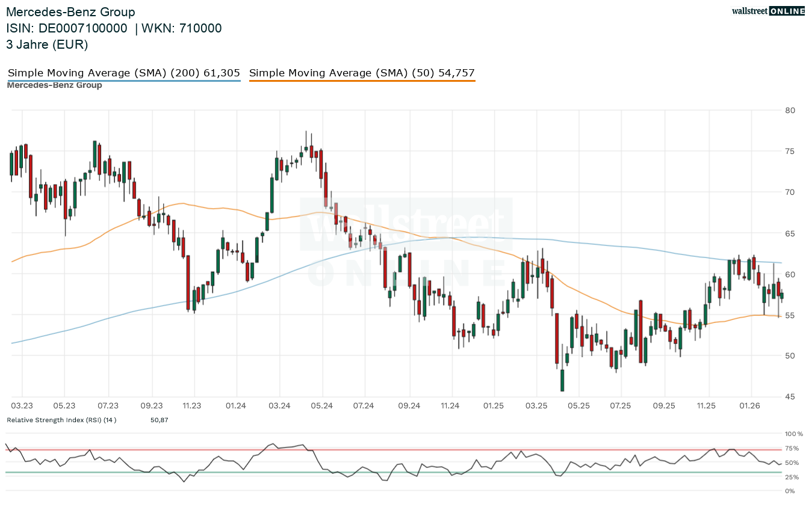The width and height of the screenshot is (812, 507).
Task: Click the orange line under SMA (50)
Action: [x=362, y=81]
